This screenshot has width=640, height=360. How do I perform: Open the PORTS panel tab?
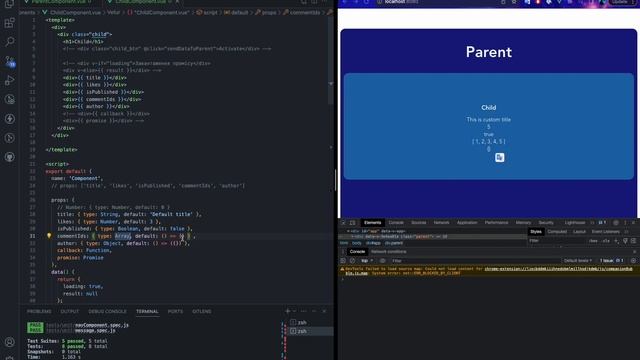[x=175, y=311]
